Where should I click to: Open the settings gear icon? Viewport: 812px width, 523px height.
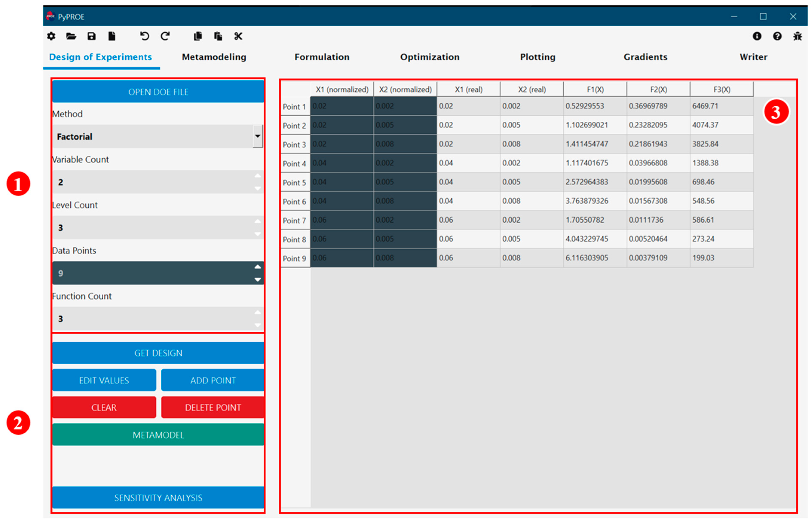[51, 36]
